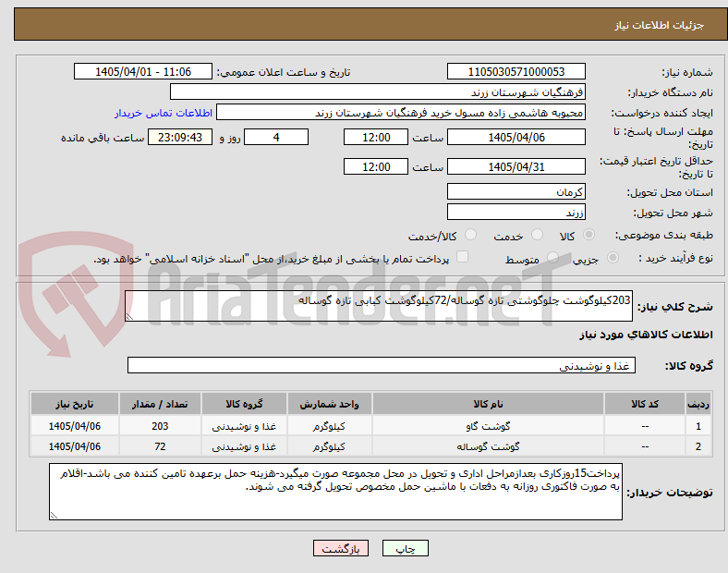This screenshot has height=573, width=728.
Task: Click the response deadline time 12:00 field
Action: (376, 137)
